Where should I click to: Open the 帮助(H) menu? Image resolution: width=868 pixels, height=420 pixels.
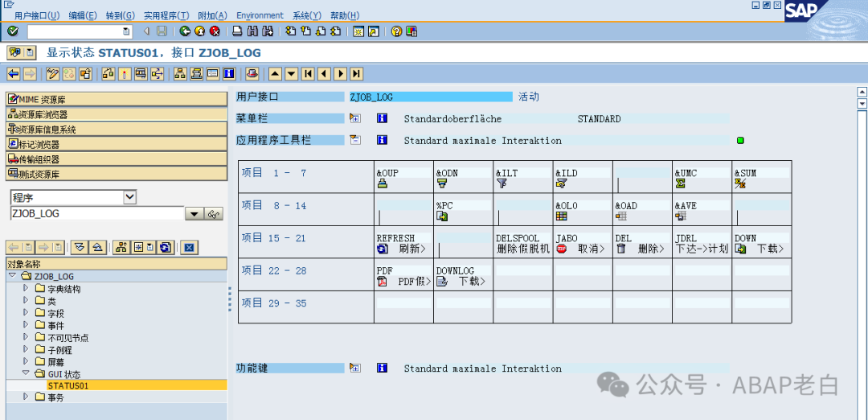click(344, 15)
